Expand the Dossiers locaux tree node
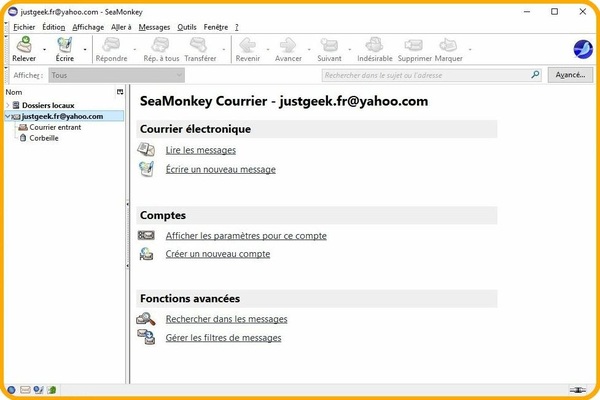 coord(8,105)
